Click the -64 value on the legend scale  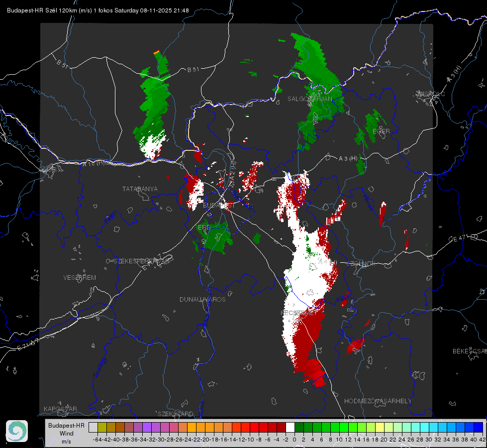97,440
